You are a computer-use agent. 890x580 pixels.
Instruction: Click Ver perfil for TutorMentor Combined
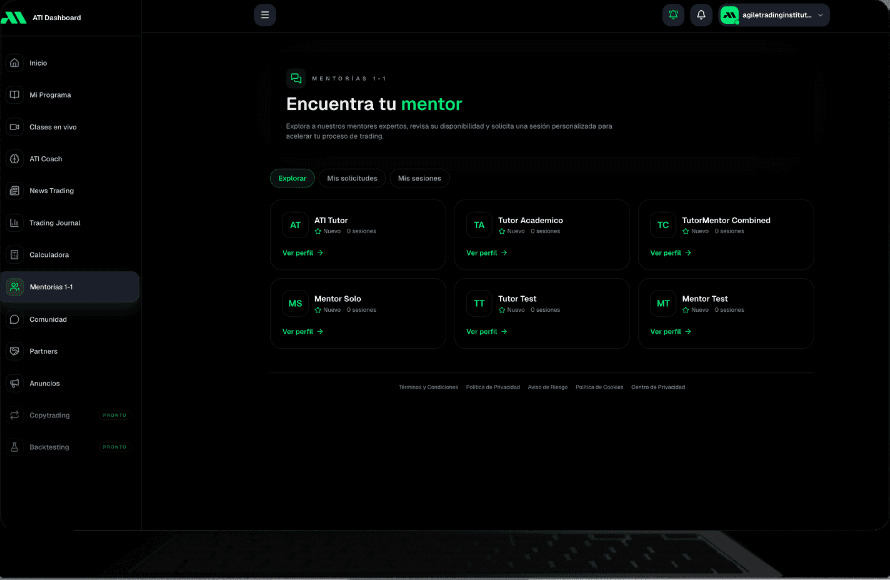670,253
